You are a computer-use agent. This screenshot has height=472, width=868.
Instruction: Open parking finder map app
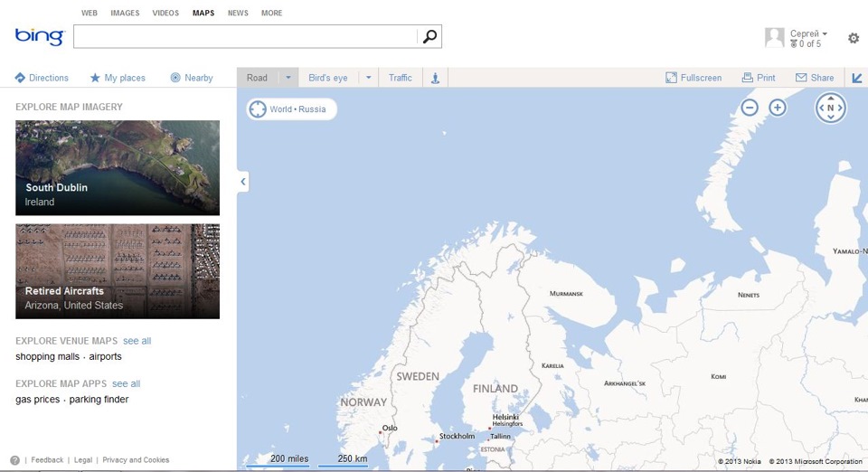pyautogui.click(x=99, y=399)
